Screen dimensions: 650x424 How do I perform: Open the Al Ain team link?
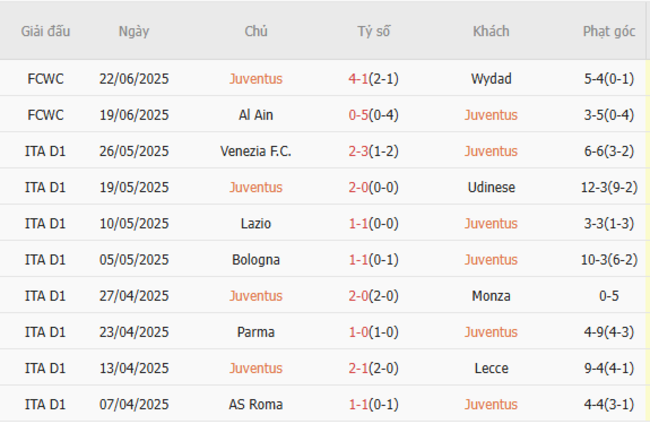[256, 115]
